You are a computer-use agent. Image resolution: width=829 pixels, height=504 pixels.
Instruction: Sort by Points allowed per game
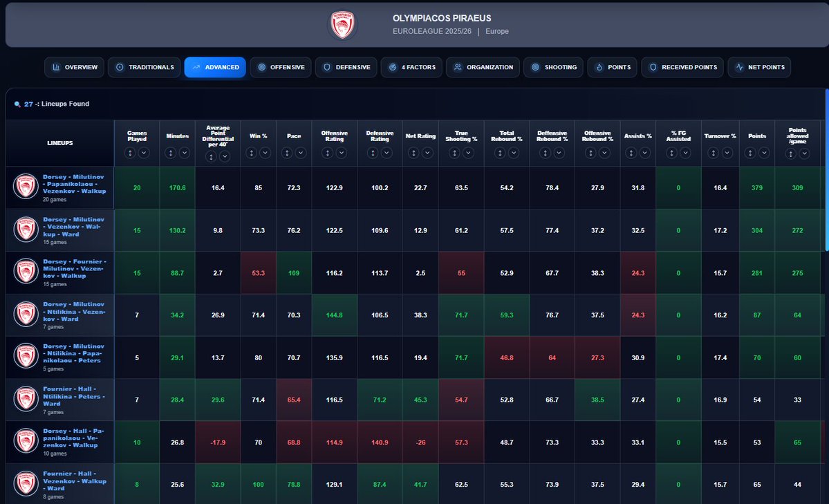click(790, 154)
